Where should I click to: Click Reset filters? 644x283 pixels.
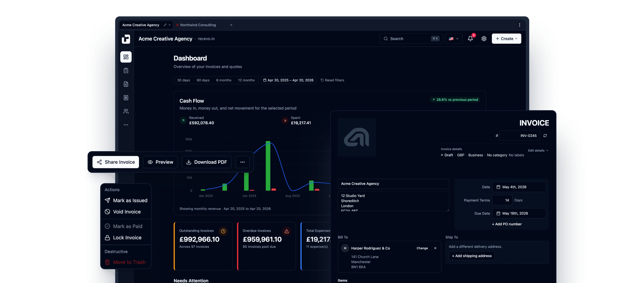[x=332, y=80]
